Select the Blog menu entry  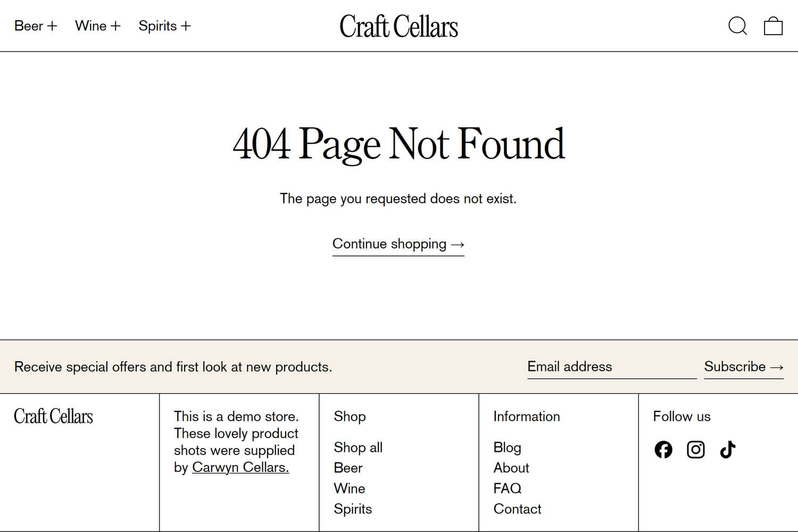(x=507, y=447)
